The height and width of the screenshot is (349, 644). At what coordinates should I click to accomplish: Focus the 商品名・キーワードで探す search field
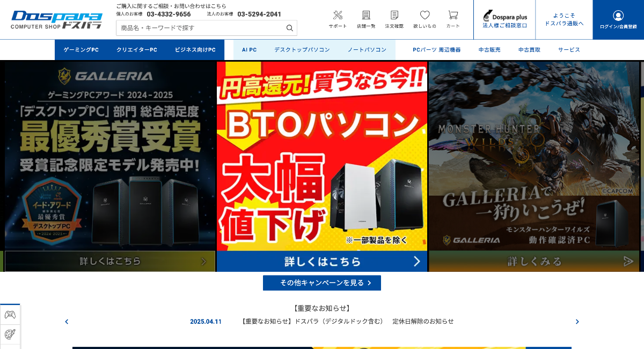pyautogui.click(x=200, y=28)
